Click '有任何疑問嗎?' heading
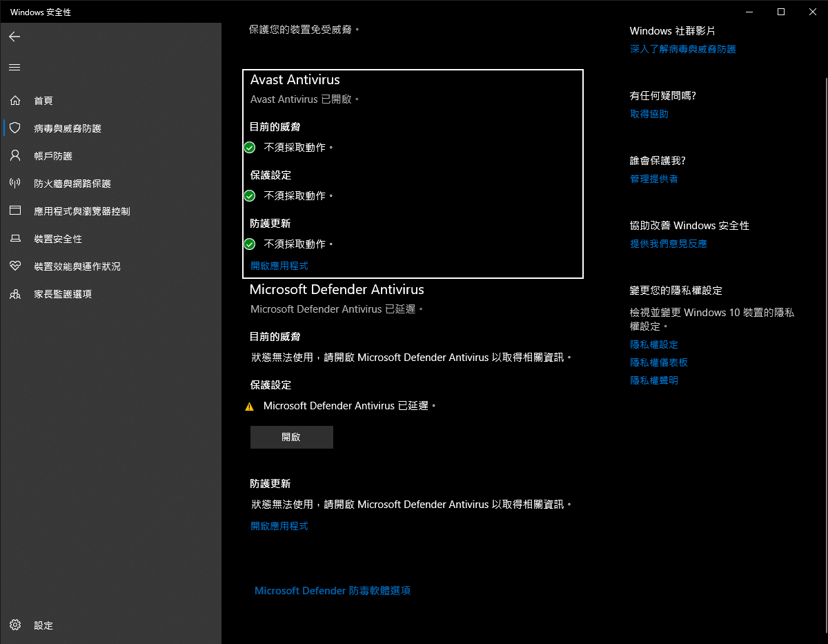828x644 pixels. tap(663, 96)
